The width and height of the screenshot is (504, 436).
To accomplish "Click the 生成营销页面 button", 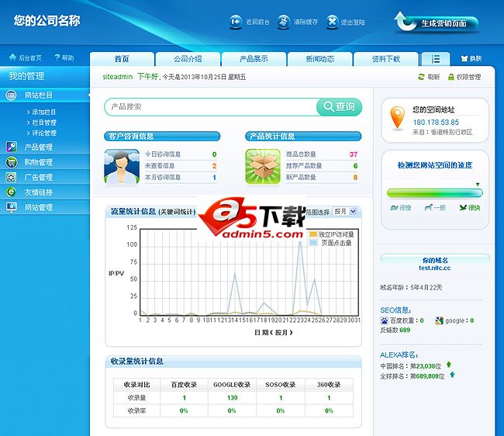I will [437, 22].
